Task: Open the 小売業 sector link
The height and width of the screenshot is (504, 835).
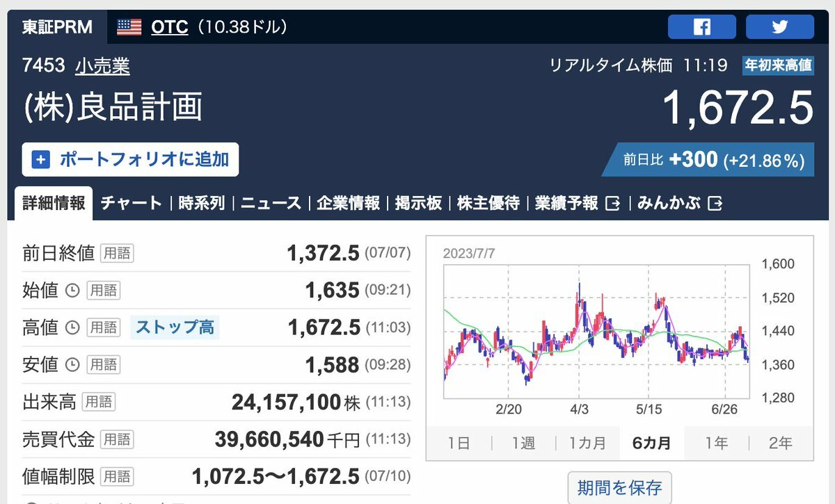Action: [102, 66]
